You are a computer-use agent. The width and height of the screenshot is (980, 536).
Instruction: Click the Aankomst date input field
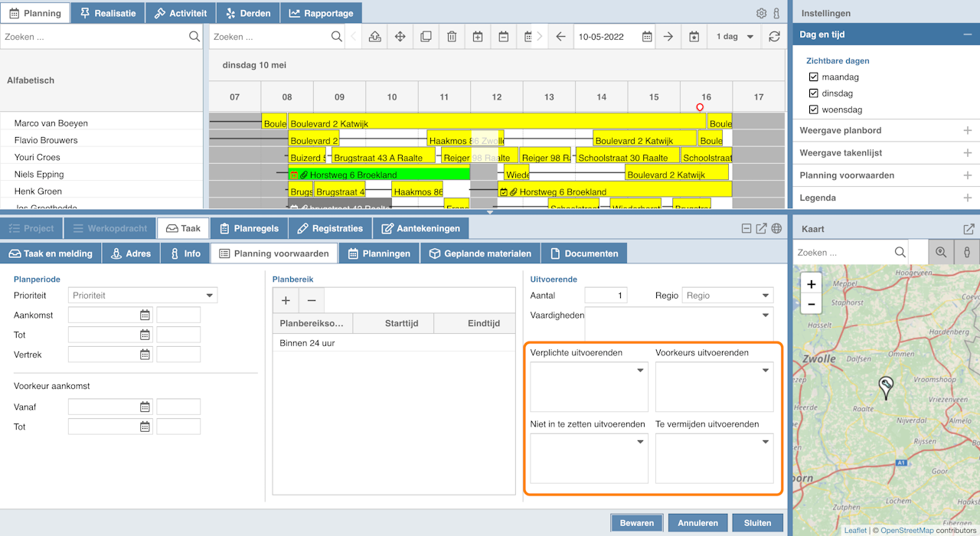click(110, 315)
